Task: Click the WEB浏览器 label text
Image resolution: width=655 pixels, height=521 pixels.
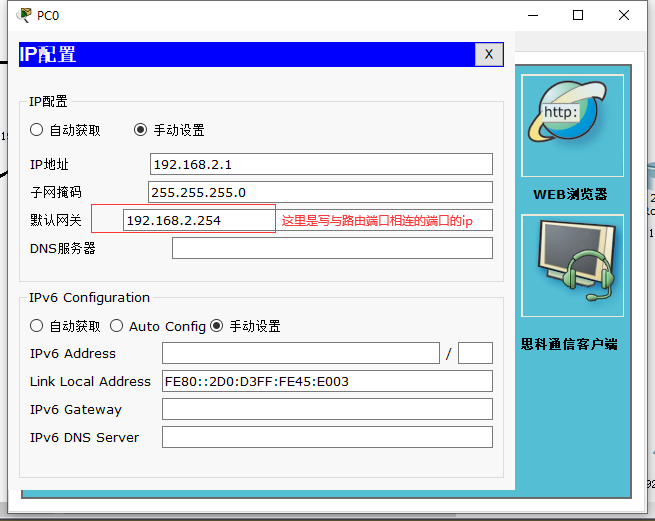Action: coord(571,194)
